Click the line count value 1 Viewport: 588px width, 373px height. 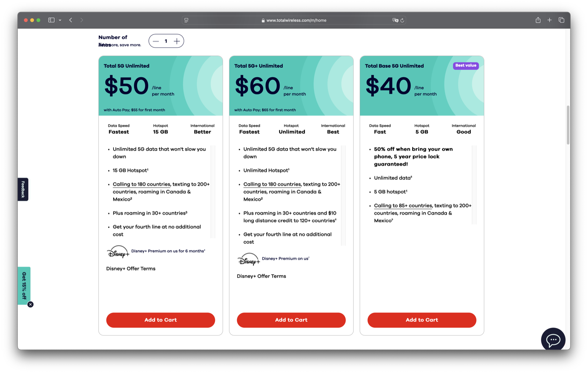pyautogui.click(x=166, y=41)
